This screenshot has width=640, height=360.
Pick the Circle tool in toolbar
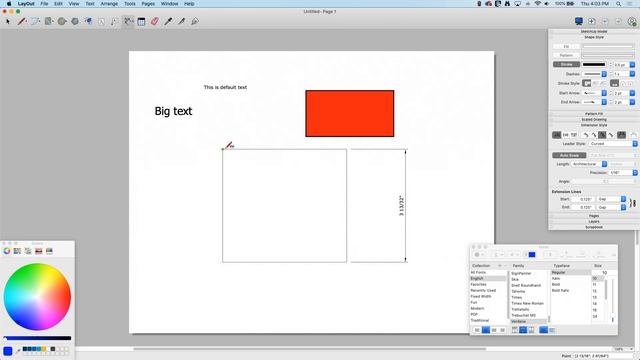(x=62, y=21)
